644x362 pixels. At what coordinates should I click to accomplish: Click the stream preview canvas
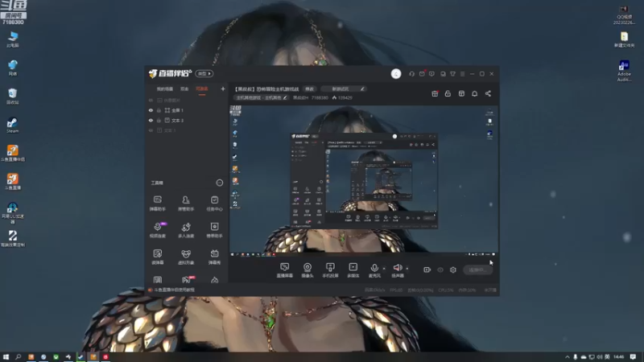tap(364, 181)
